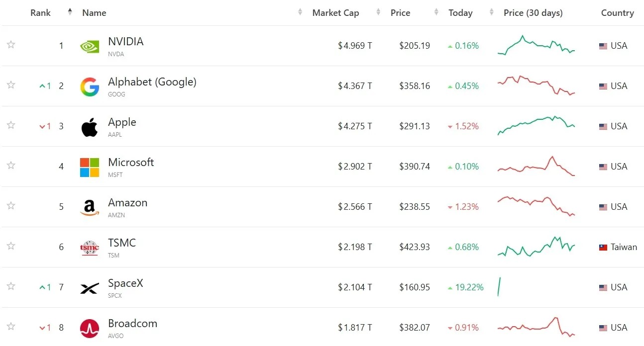Viewport: 644px width, 346px height.
Task: Click the Name column header
Action: (94, 13)
